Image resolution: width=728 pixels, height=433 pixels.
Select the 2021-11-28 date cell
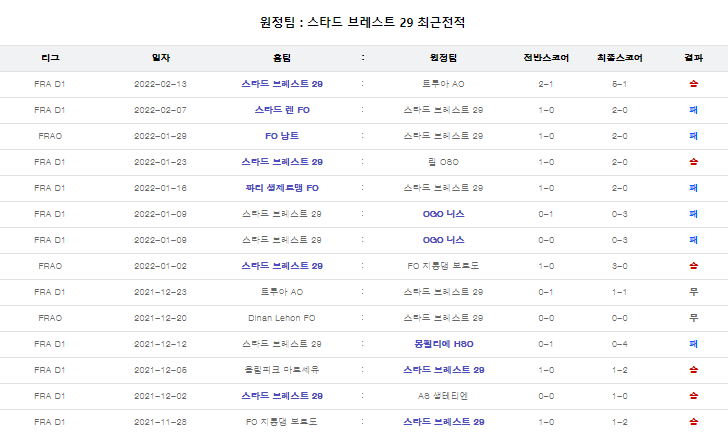[161, 422]
